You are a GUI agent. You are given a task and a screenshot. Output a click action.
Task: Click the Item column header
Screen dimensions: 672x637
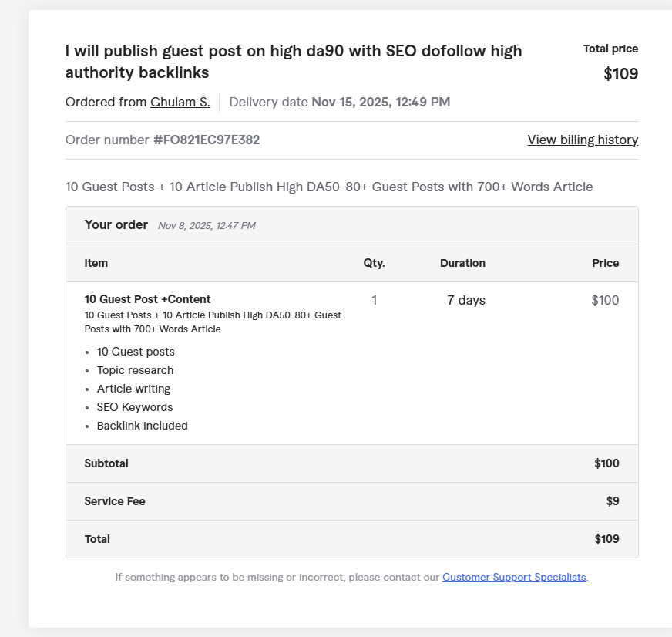point(96,263)
